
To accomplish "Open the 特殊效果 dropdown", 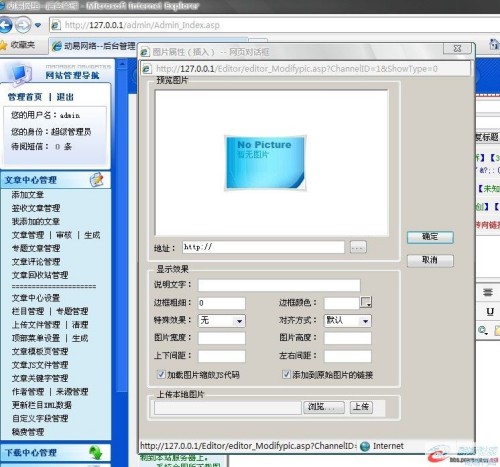I will click(221, 321).
